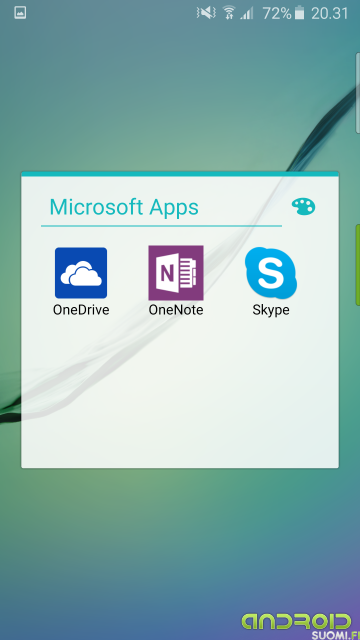Tap the battery icon in status bar

tap(300, 13)
